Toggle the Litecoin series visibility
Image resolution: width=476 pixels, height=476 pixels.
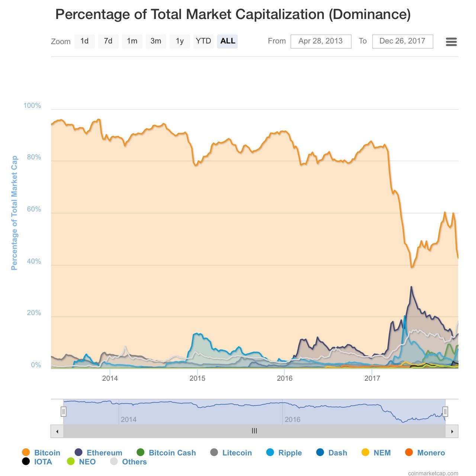point(237,453)
